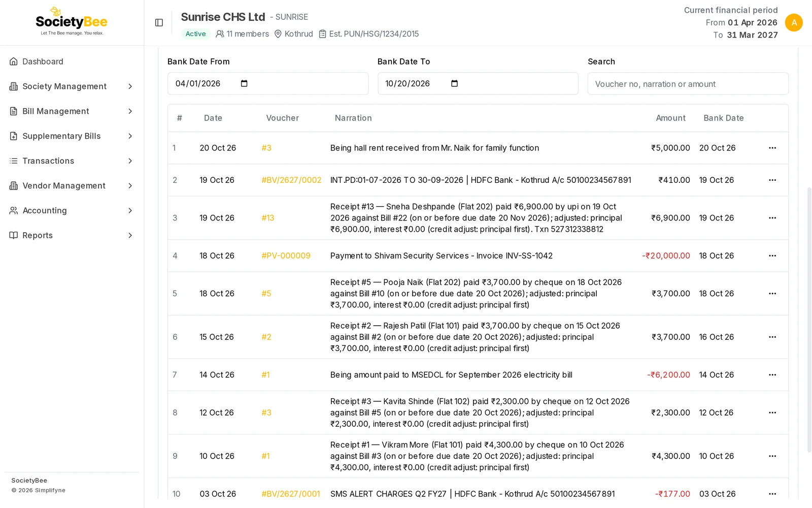Expand Reports chevron
Screen dimensions: 812x508
pos(130,235)
